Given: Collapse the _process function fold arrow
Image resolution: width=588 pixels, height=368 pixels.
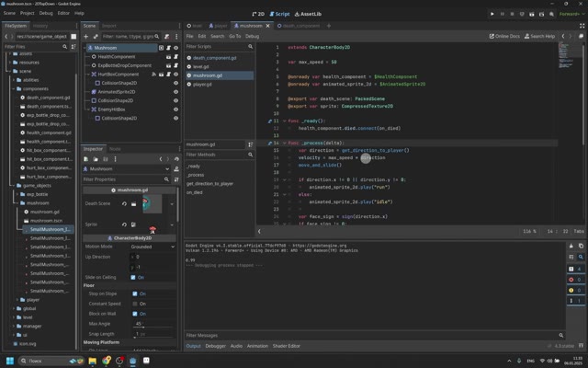Looking at the screenshot, I should coord(284,144).
